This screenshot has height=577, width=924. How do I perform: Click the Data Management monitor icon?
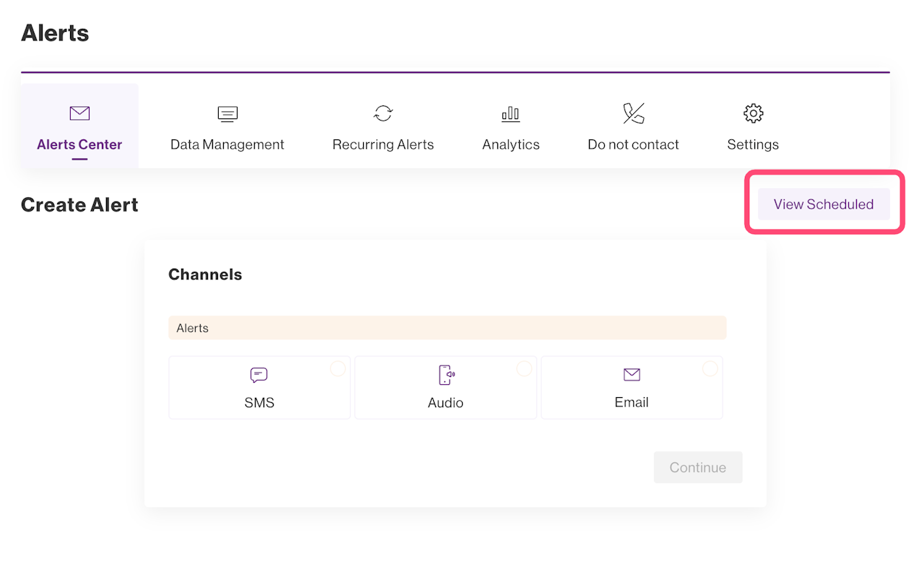point(227,113)
